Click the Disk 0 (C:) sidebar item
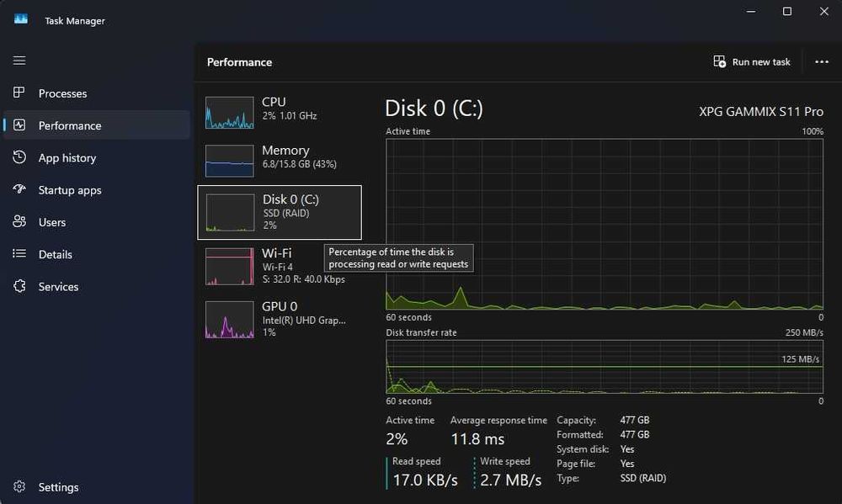The height and width of the screenshot is (504, 842). 280,212
